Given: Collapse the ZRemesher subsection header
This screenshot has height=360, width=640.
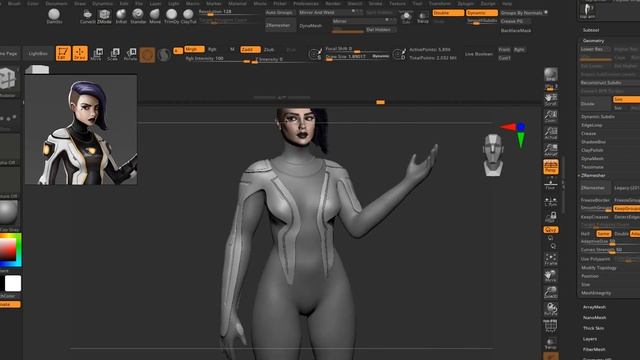Looking at the screenshot, I should point(593,176).
